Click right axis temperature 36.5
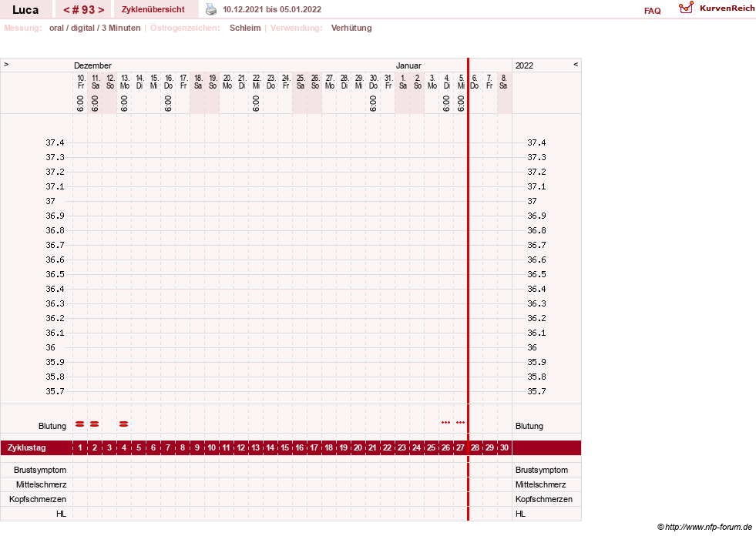756x536 pixels. (536, 274)
